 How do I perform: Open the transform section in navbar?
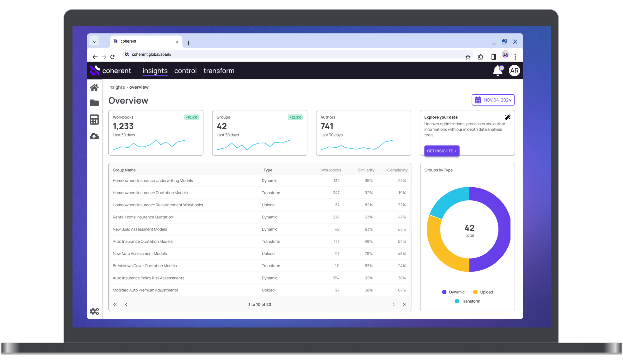coord(219,71)
